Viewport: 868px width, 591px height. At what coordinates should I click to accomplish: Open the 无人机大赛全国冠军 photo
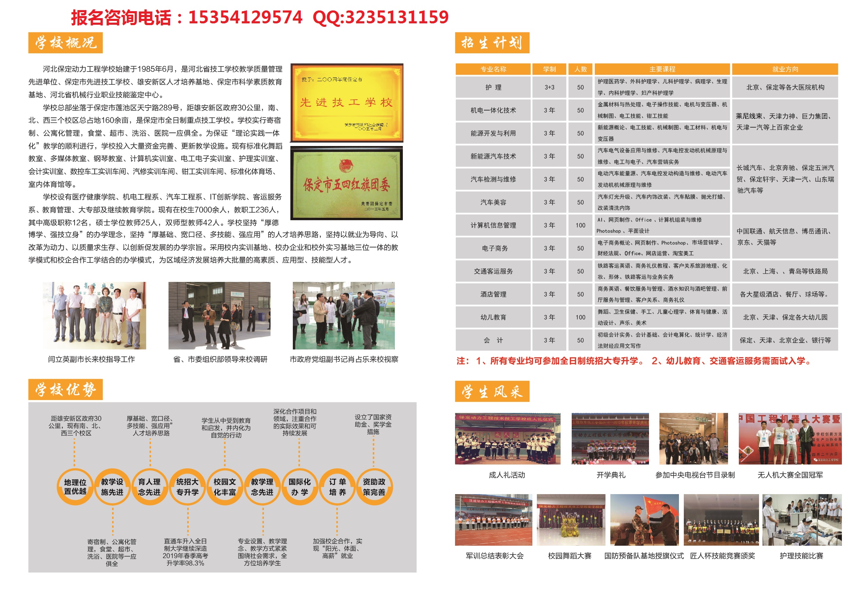[790, 438]
